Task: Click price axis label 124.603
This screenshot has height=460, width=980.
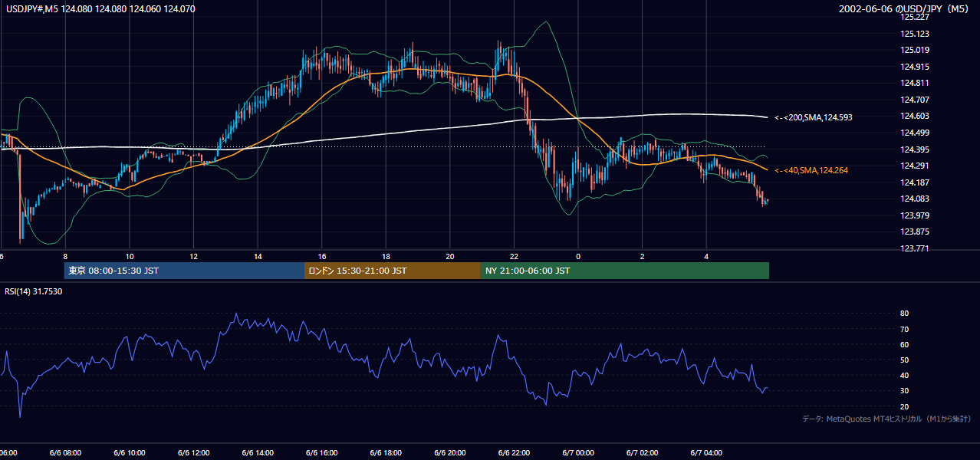Action: tap(915, 116)
